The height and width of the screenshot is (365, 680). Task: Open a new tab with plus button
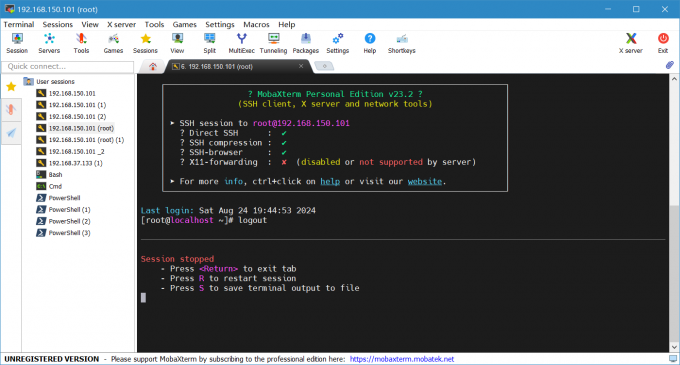324,66
